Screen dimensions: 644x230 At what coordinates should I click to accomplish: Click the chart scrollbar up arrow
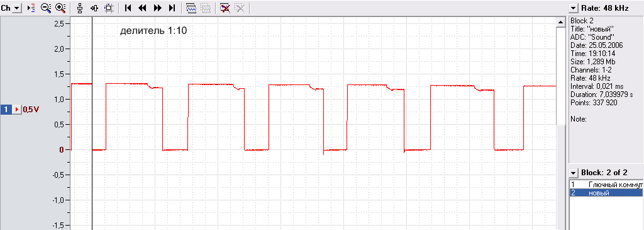[560, 22]
